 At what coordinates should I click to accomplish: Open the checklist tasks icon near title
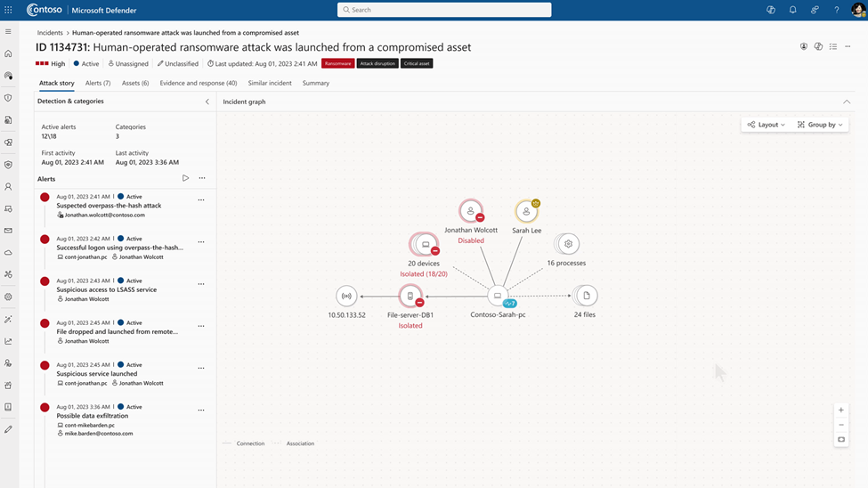coord(833,46)
